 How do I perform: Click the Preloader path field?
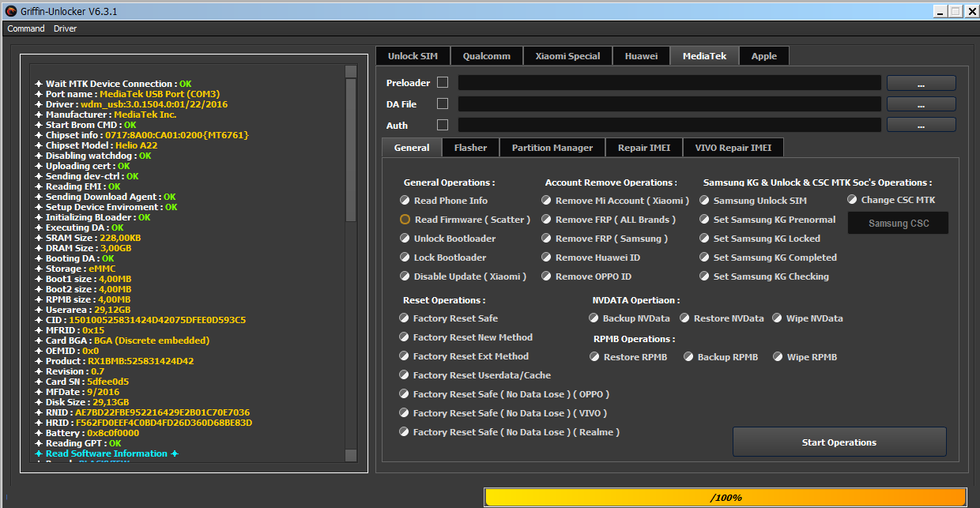pos(669,82)
